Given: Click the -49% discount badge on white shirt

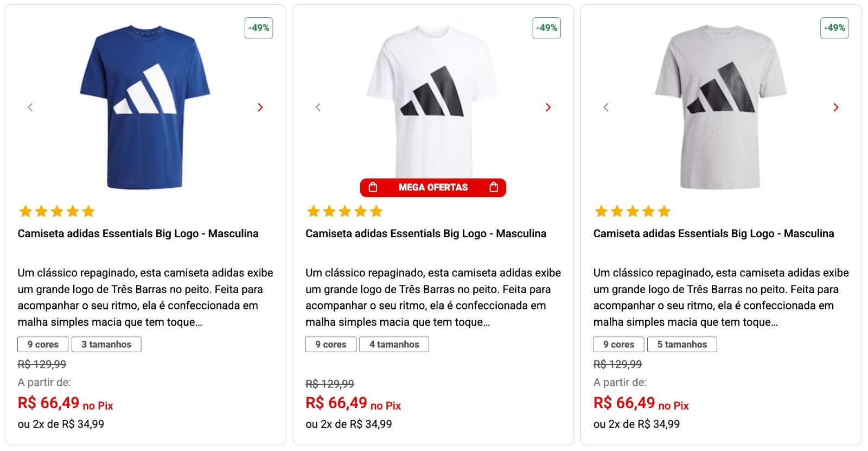Looking at the screenshot, I should (x=547, y=28).
